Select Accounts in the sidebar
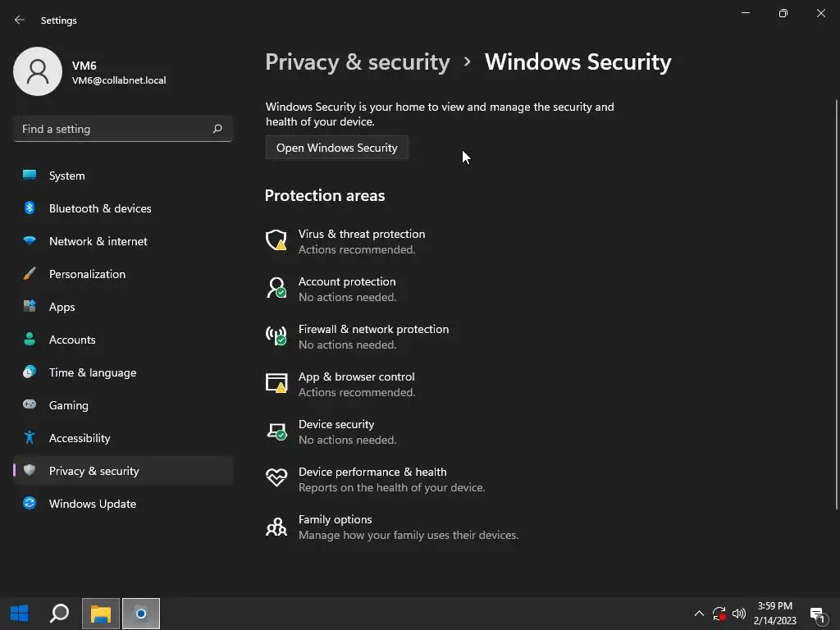Image resolution: width=840 pixels, height=630 pixels. click(x=123, y=340)
